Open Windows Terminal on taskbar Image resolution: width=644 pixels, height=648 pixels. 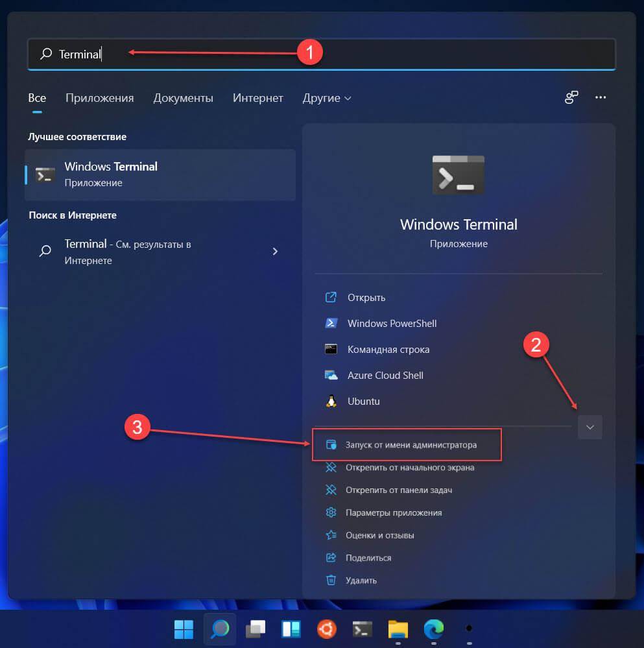coord(363,629)
